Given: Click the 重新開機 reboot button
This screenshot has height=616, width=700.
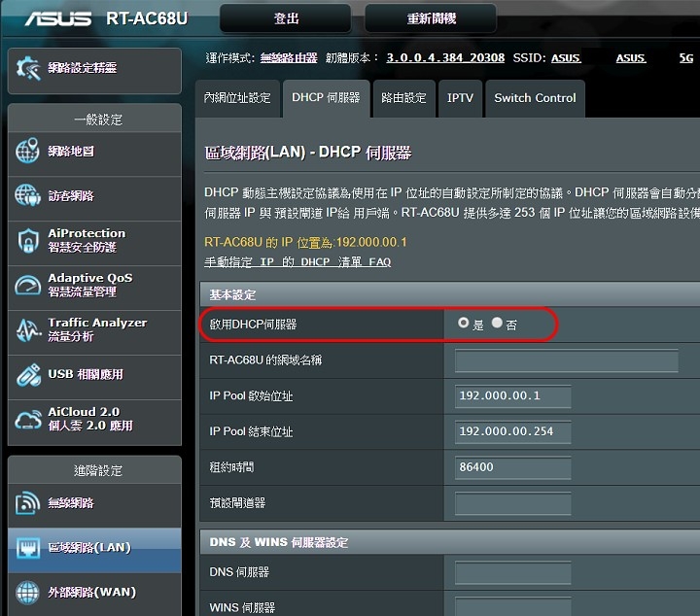Looking at the screenshot, I should pos(431,18).
